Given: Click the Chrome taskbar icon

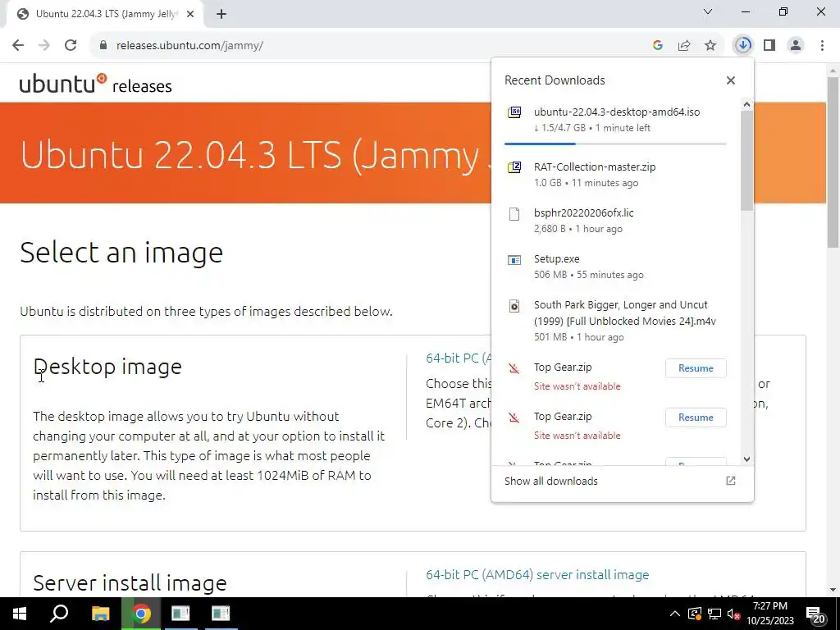Looking at the screenshot, I should pyautogui.click(x=141, y=614).
